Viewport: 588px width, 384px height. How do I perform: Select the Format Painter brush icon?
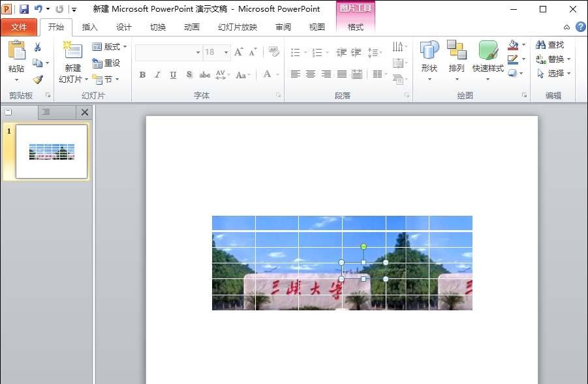(37, 80)
